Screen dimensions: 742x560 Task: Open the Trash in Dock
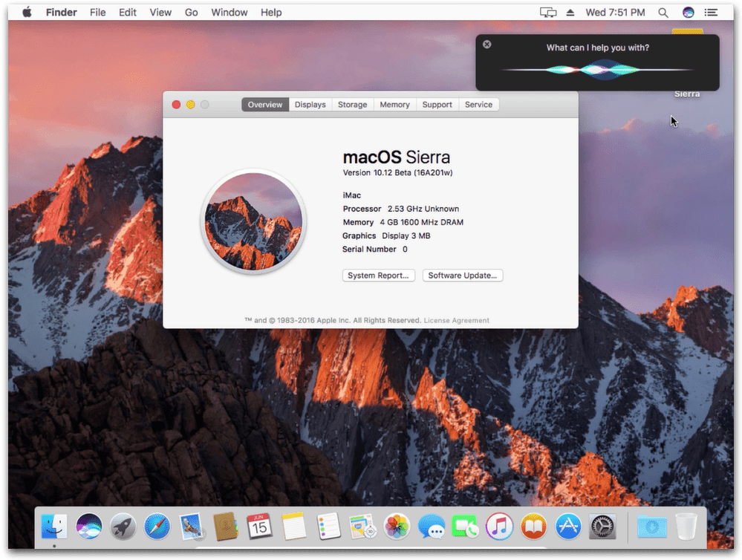click(686, 527)
